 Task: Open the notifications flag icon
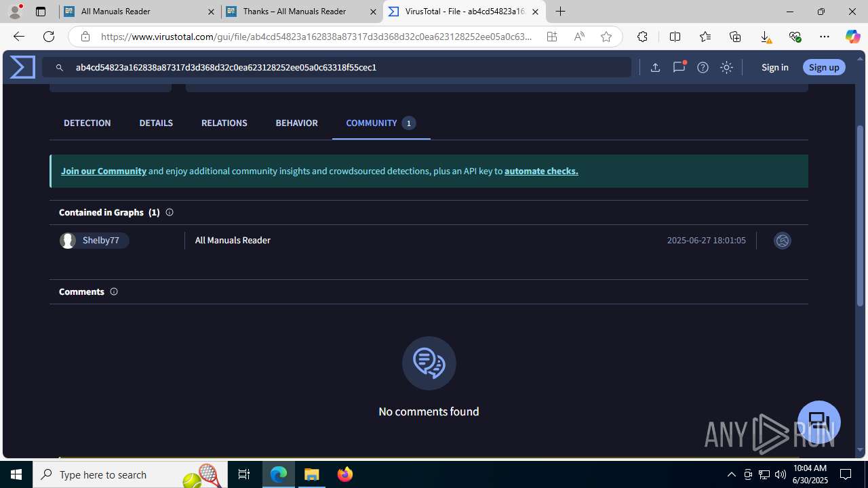click(x=679, y=67)
